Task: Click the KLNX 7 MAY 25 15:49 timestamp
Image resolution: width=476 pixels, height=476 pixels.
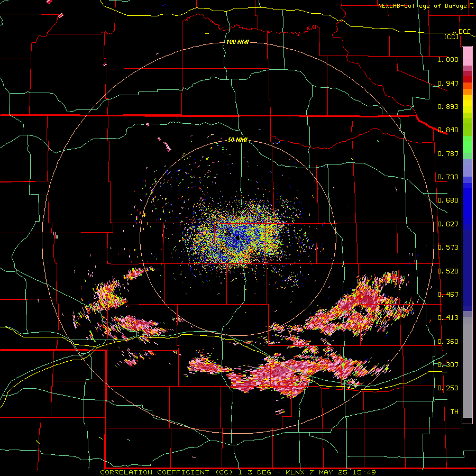Action: coord(331,472)
